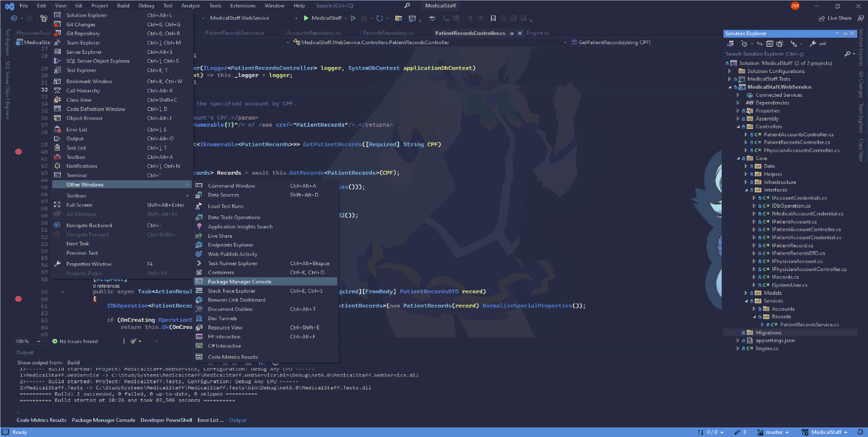Screen dimensions: 868x437
Task: Click Collapse All icon in Solution Explorer
Action: pyautogui.click(x=769, y=44)
